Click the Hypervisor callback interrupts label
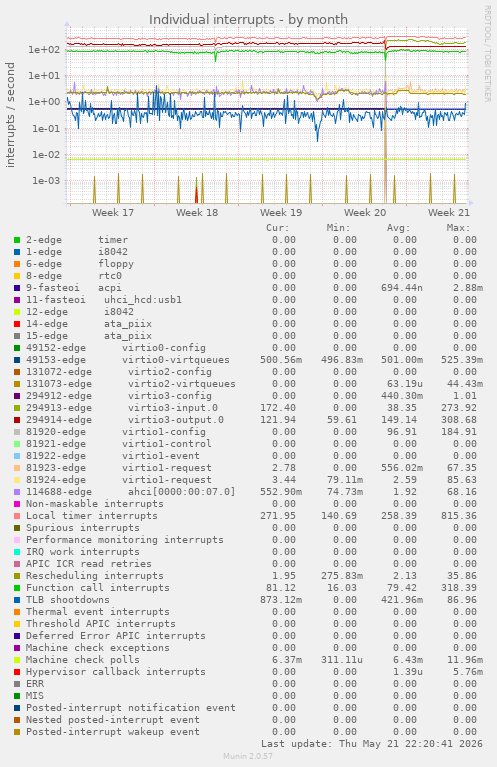 click(x=115, y=672)
